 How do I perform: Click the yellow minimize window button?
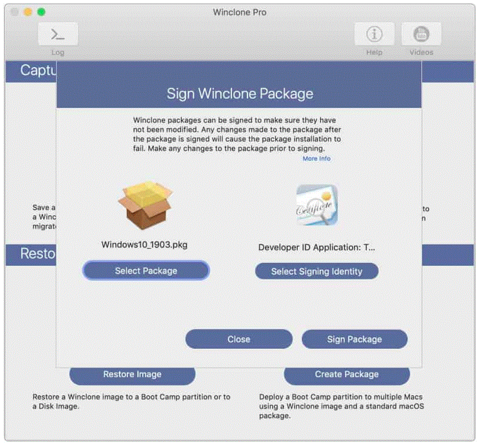point(28,12)
